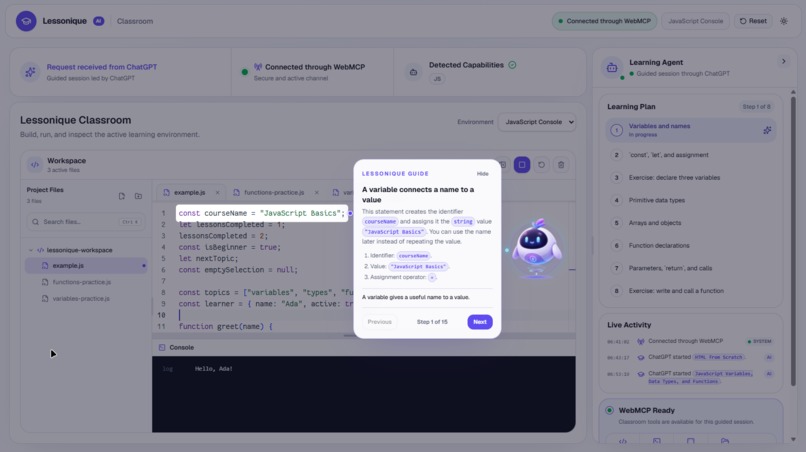The width and height of the screenshot is (806, 452).
Task: Go to Next step in the guide
Action: click(x=480, y=322)
